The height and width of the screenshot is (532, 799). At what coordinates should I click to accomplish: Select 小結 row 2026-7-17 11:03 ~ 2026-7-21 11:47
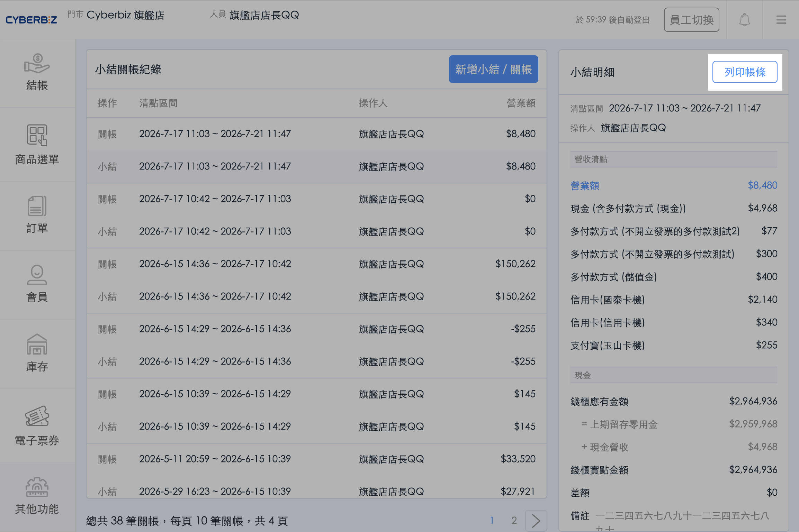pos(316,166)
